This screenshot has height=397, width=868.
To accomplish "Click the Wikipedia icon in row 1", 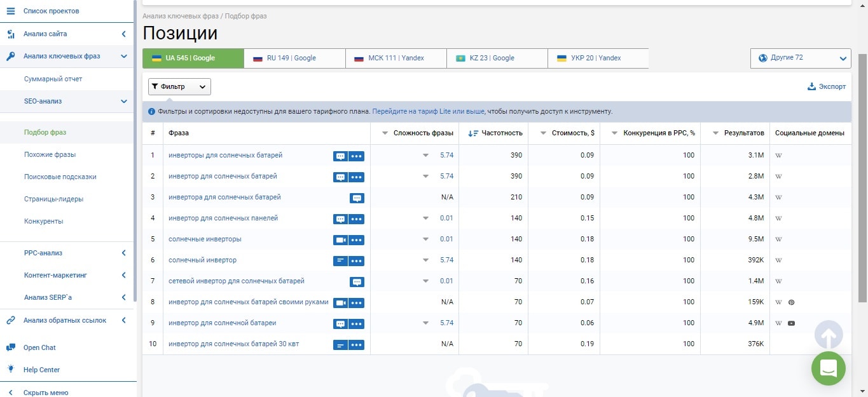I will 778,155.
